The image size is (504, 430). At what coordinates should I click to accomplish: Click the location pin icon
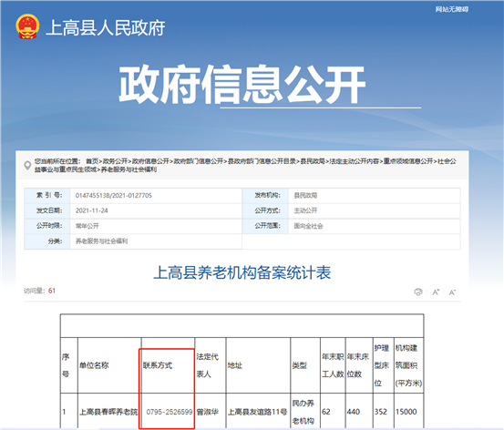point(27,166)
